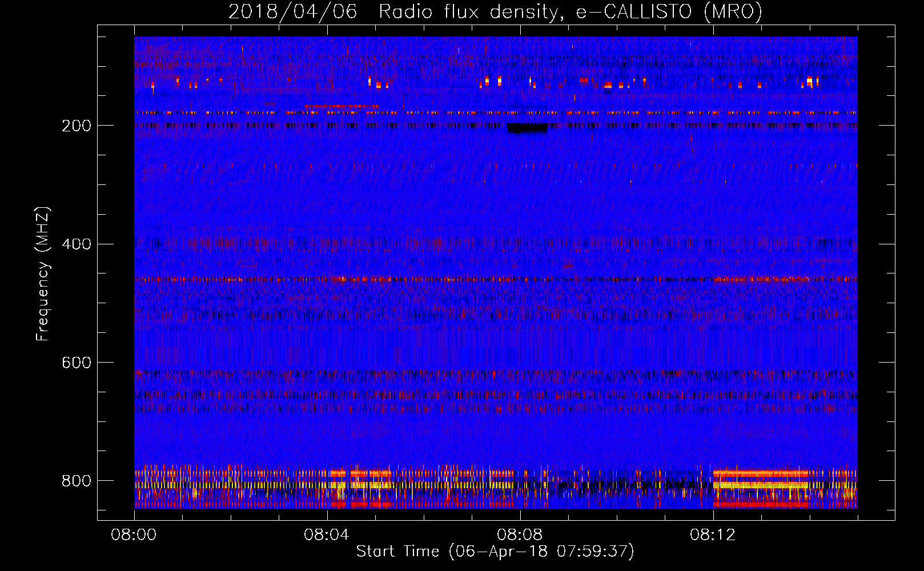Select the "Frequency (MHZ)" y-axis label
This screenshot has height=571, width=924.
(x=43, y=274)
